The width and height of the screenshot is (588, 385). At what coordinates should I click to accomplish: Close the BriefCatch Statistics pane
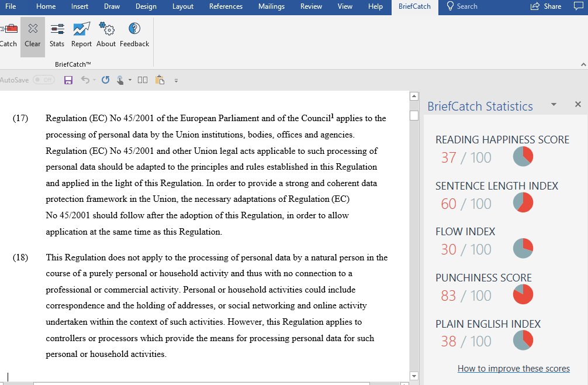[578, 104]
